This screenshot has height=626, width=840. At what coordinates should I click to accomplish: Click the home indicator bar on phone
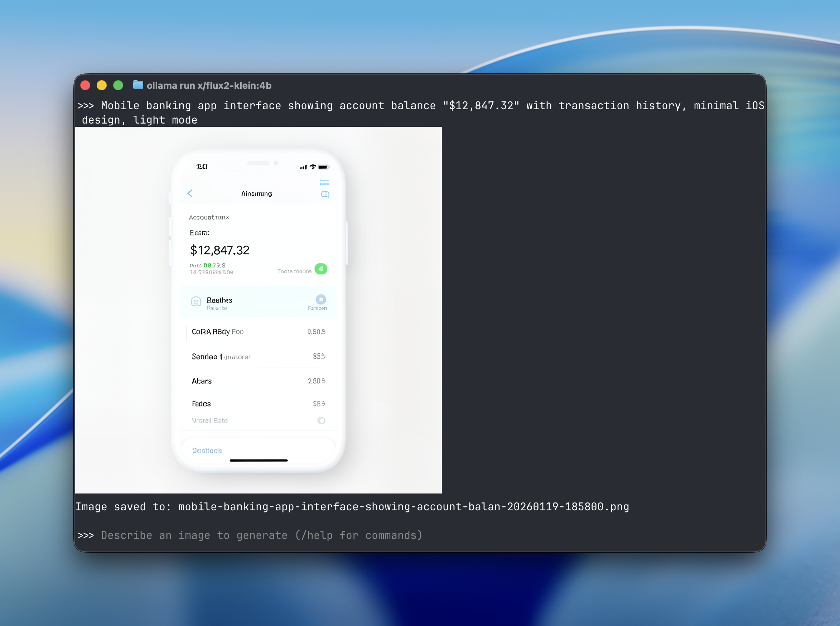259,461
